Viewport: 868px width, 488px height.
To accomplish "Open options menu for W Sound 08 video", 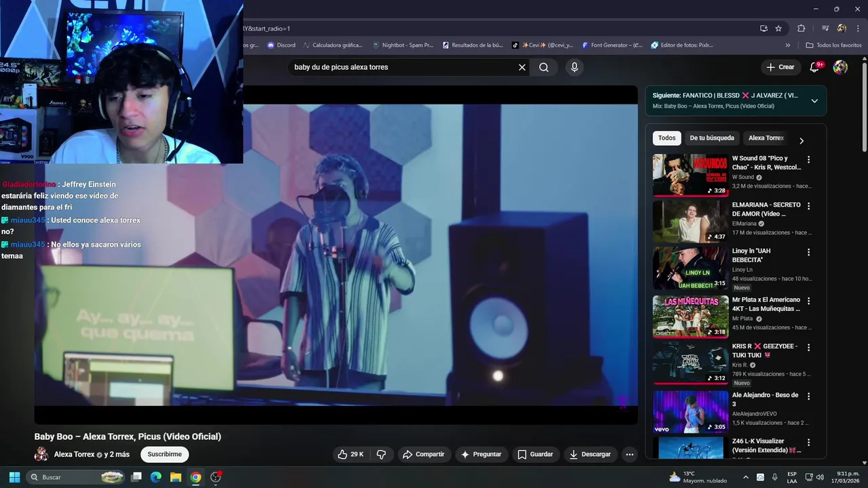I will (x=808, y=160).
